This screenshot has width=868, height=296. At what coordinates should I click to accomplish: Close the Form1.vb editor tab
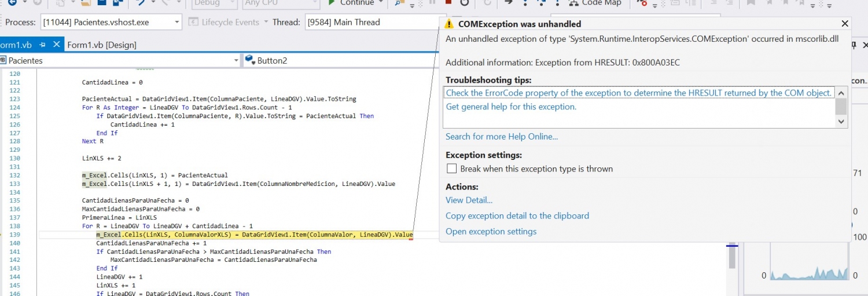(56, 45)
